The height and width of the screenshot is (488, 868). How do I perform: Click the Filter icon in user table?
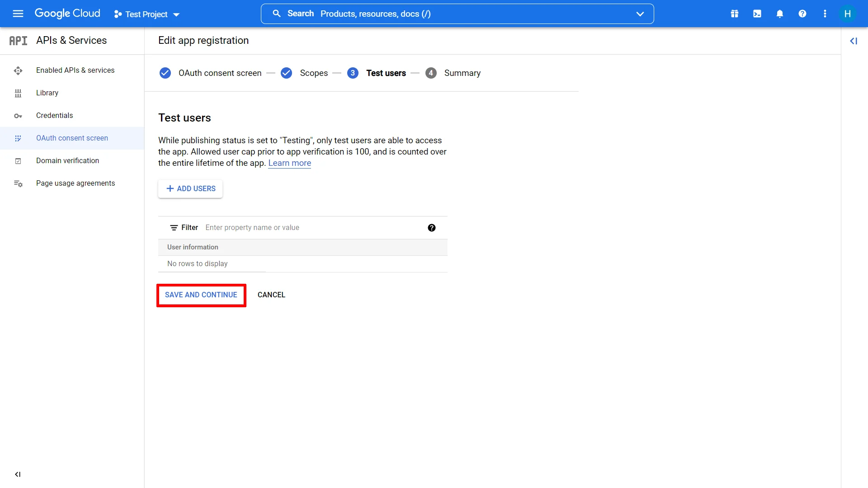click(x=174, y=228)
